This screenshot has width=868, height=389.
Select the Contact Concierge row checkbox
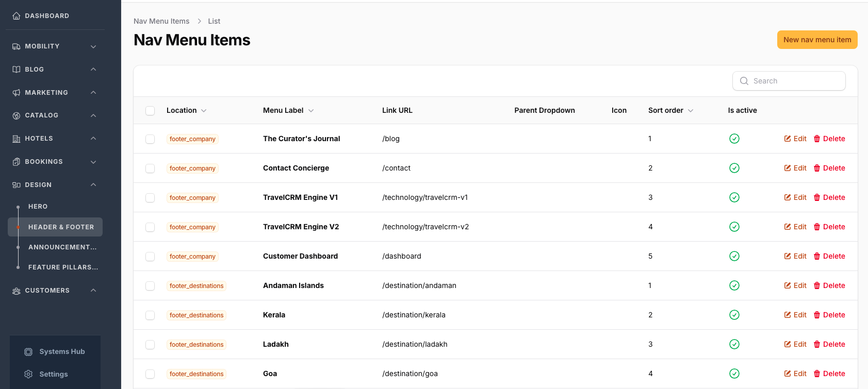coord(150,168)
